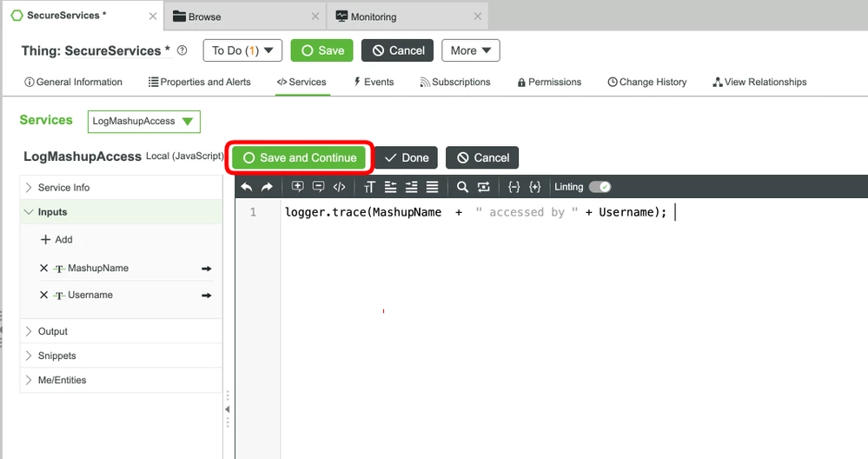
Task: Click the service editor Cancel button
Action: tap(482, 158)
